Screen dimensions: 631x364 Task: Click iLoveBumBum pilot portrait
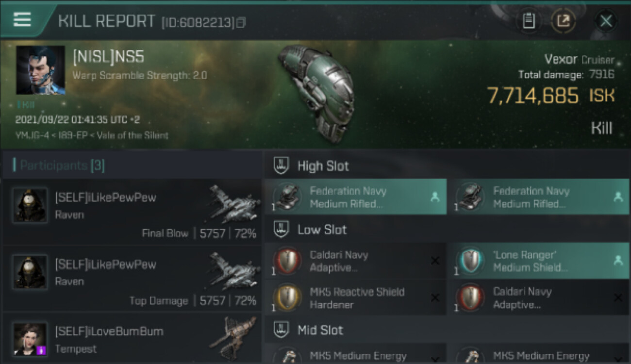(x=30, y=339)
